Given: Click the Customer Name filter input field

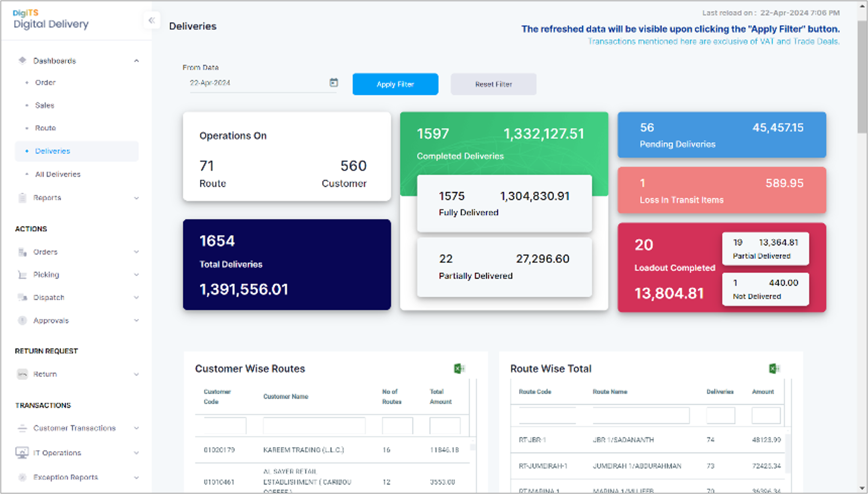Looking at the screenshot, I should tap(314, 426).
